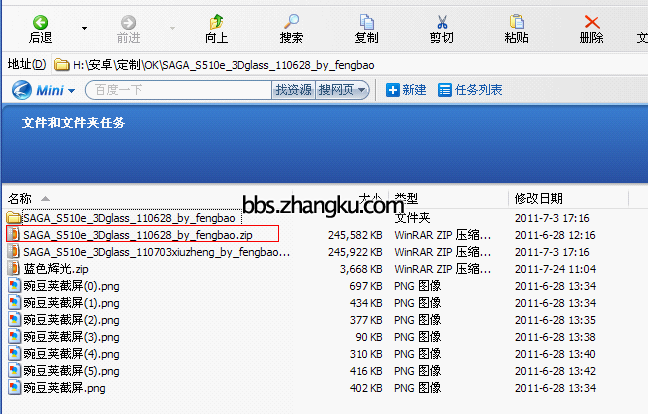648x414 pixels.
Task: Open the Forward button history dropdown arrow
Action: pos(172,29)
